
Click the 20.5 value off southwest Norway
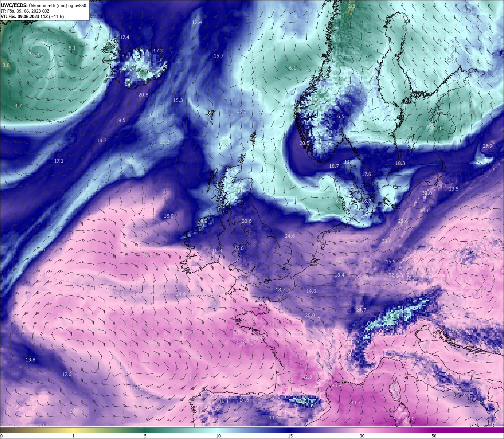pos(304,143)
